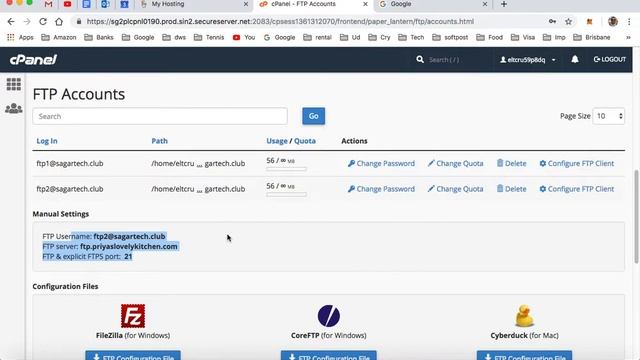Image resolution: width=640 pixels, height=360 pixels.
Task: Go forward in browser history
Action: point(27,22)
